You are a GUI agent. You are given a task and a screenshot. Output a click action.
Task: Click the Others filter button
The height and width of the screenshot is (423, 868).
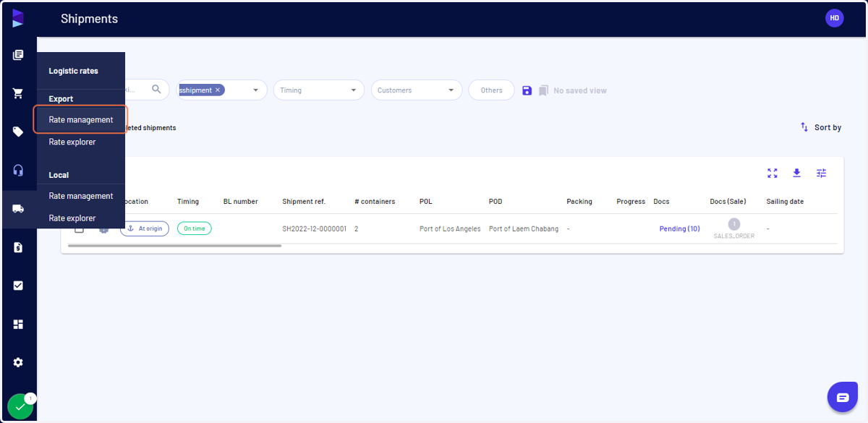491,90
